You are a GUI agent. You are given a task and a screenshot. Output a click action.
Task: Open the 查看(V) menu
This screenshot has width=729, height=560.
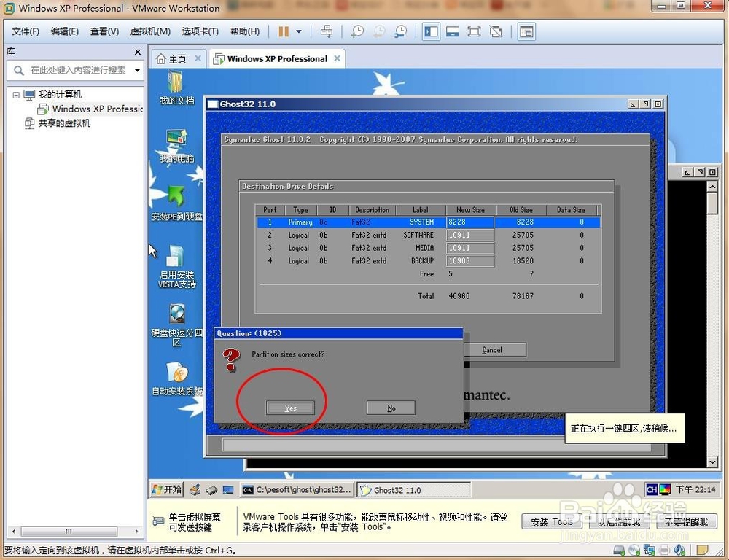[104, 31]
